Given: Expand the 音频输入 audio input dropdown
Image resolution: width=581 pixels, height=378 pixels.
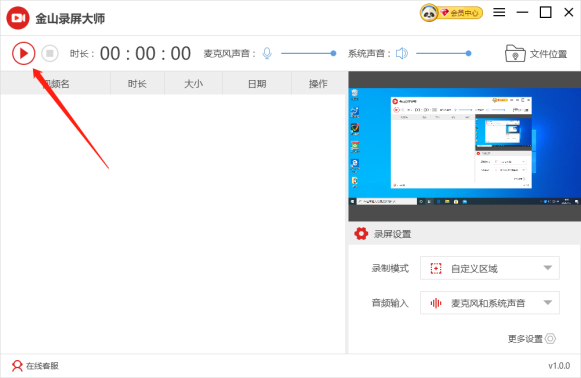Looking at the screenshot, I should [489, 303].
